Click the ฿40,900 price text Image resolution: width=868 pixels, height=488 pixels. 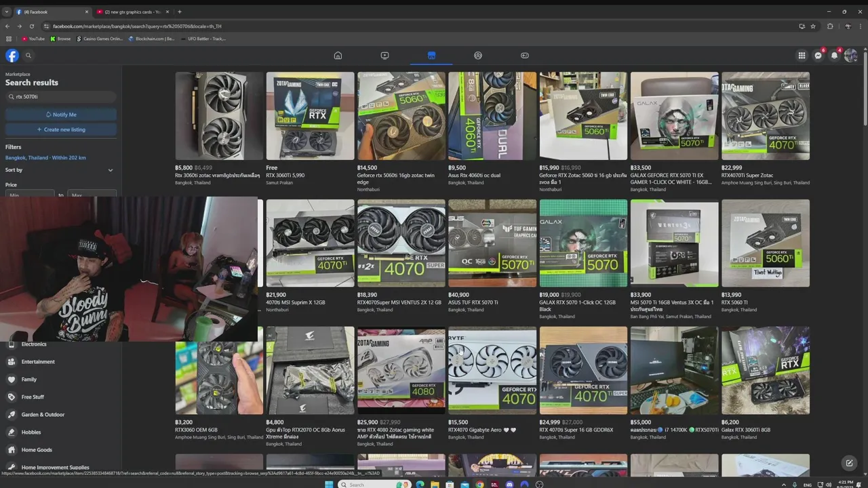point(459,295)
